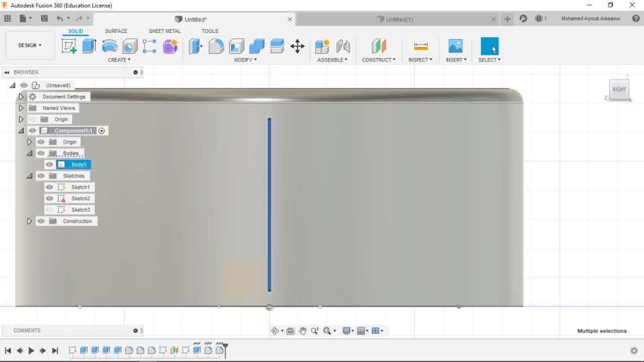Open Mohamed Ayoub Aissaoui account menu
Screen dimensions: 644x362
591,18
